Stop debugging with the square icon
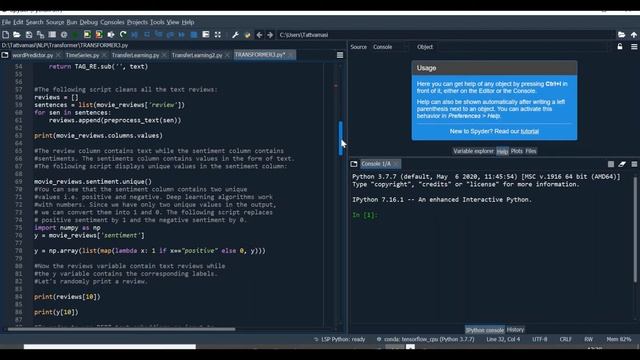Image resolution: width=640 pixels, height=360 pixels. coord(194,35)
